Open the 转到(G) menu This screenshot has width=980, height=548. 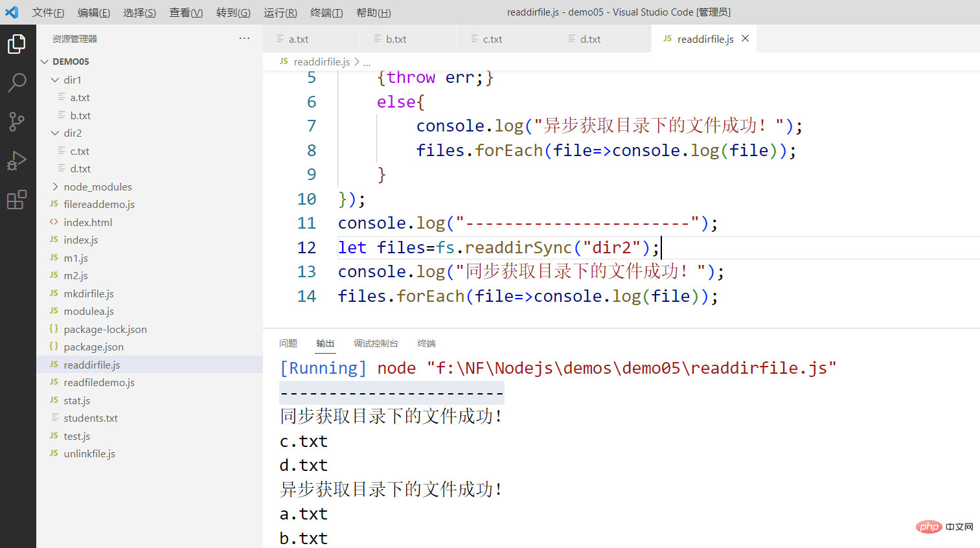tap(233, 12)
